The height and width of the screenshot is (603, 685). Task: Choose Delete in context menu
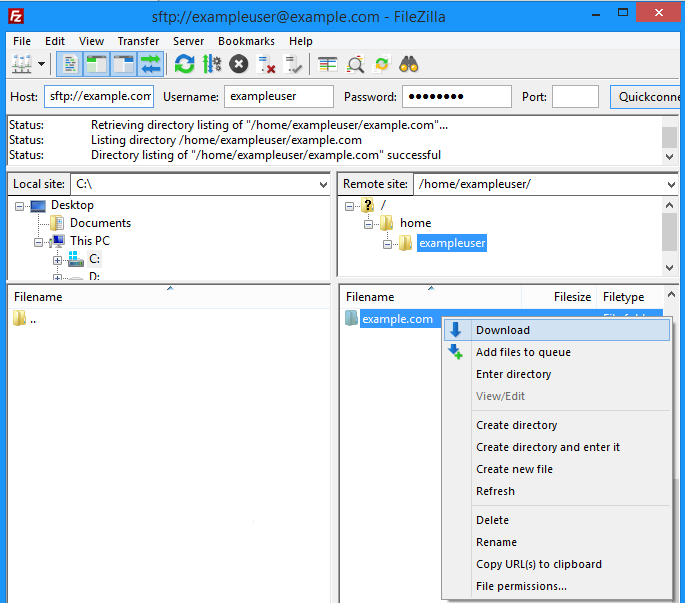(557, 520)
